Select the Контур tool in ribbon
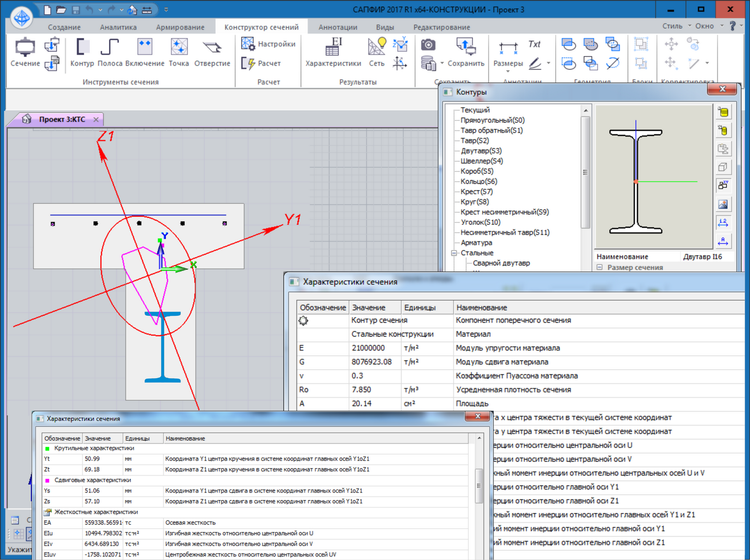The width and height of the screenshot is (750, 560). coord(82,53)
